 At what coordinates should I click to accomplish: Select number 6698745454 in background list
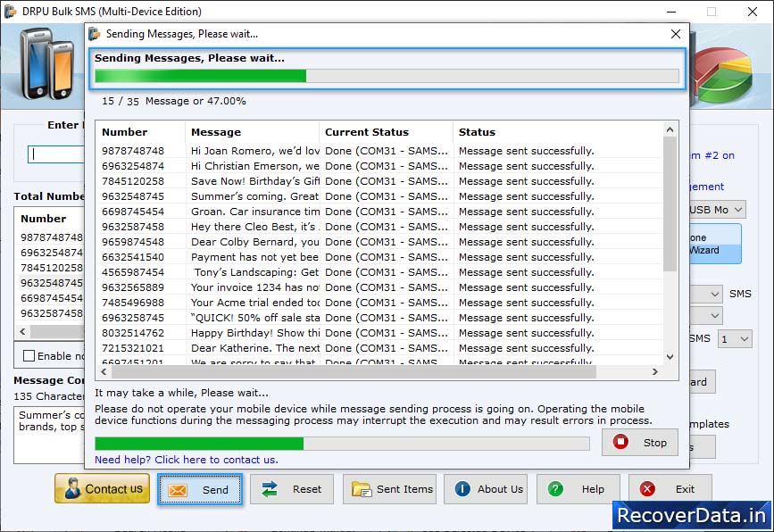(x=52, y=298)
